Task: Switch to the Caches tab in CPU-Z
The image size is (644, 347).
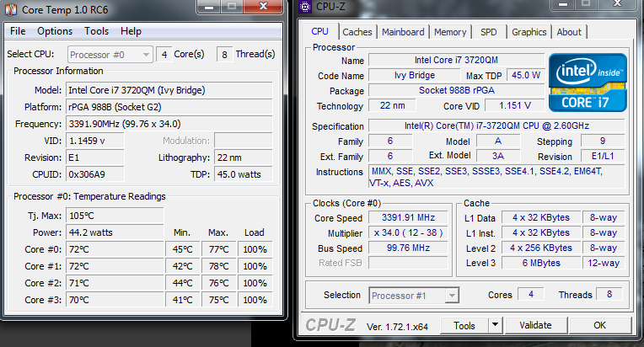Action: click(357, 32)
